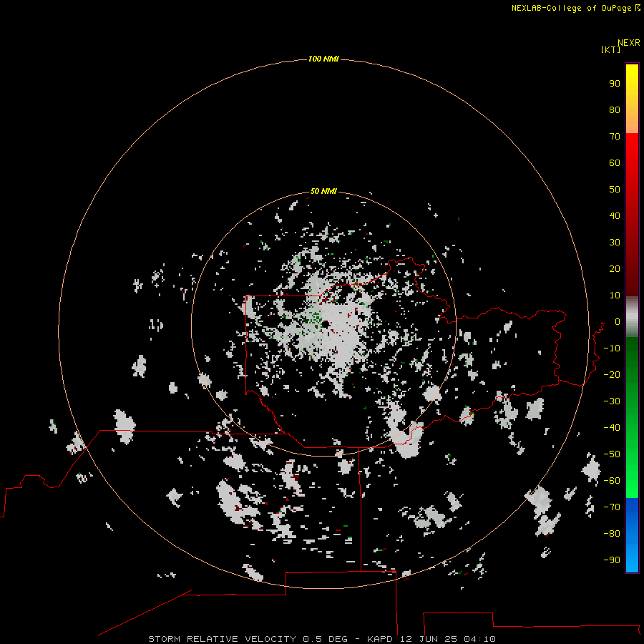This screenshot has height=644, width=644.
Task: Click the -60 scale label
Action: 612,481
